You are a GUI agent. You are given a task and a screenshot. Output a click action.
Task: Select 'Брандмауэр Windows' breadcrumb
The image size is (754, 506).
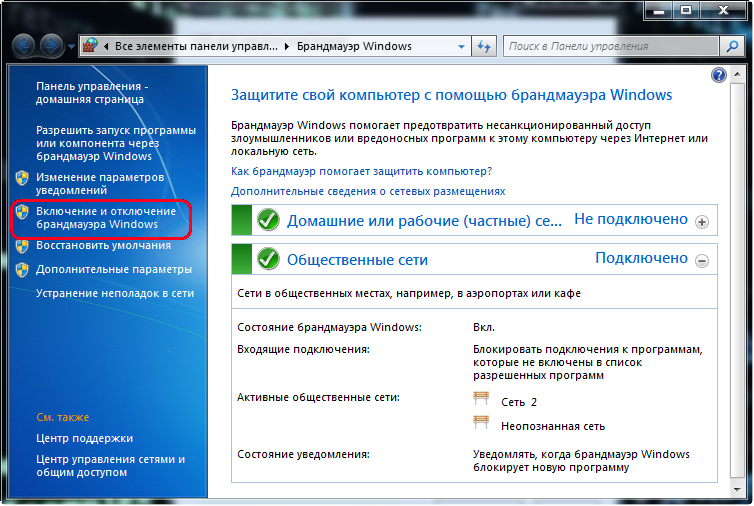354,46
